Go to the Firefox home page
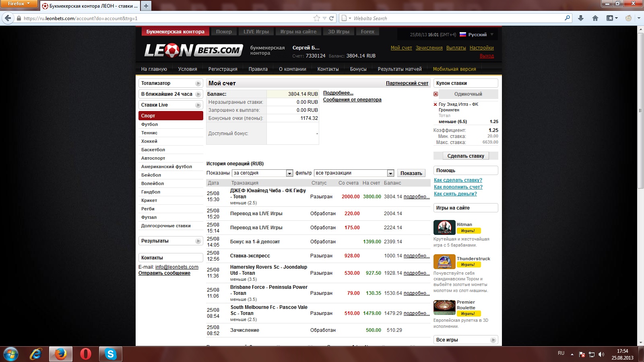This screenshot has width=644, height=362. (x=595, y=18)
